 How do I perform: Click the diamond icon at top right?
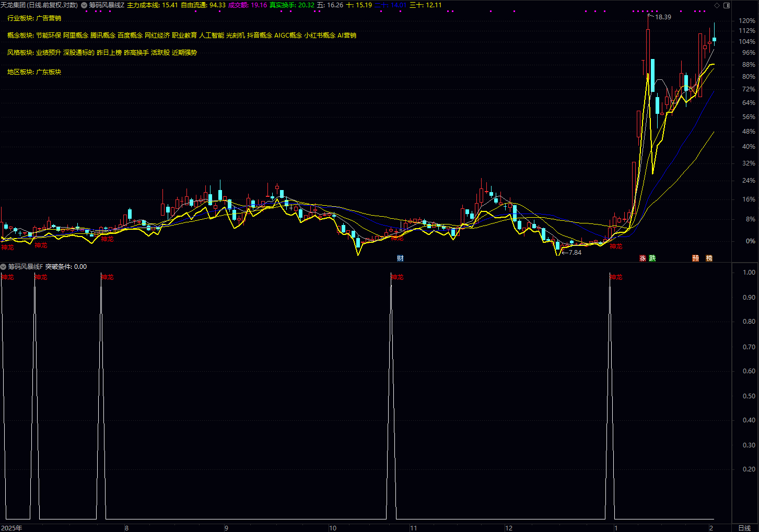coord(717,5)
